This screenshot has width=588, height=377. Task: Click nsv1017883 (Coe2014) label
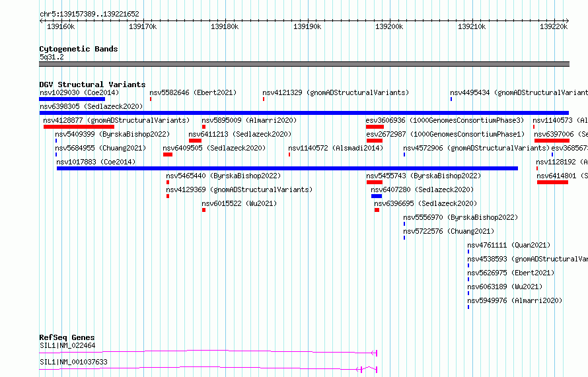(x=96, y=162)
